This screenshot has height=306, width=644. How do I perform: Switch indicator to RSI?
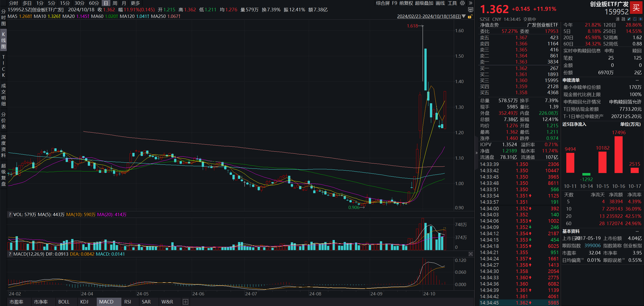(x=128, y=302)
